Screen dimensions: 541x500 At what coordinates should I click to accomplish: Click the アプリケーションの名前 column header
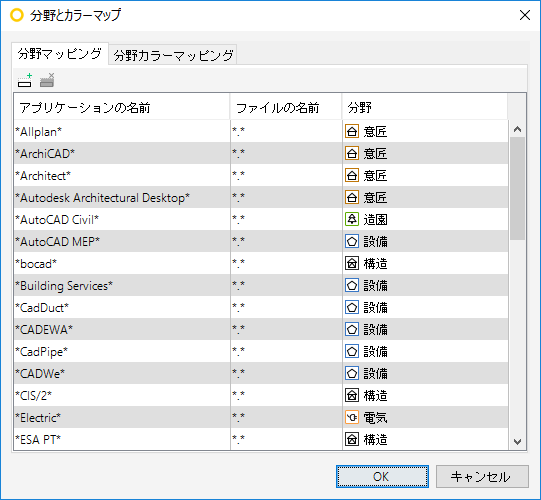122,108
